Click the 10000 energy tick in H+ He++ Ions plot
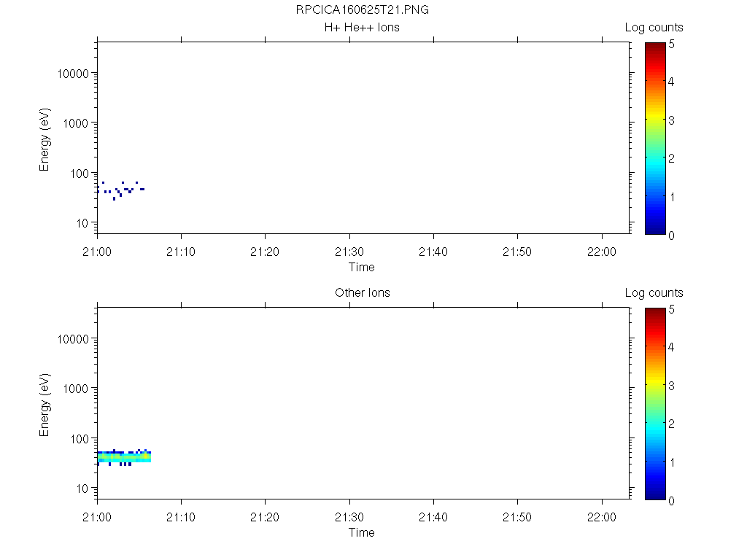The image size is (747, 560). (x=73, y=74)
